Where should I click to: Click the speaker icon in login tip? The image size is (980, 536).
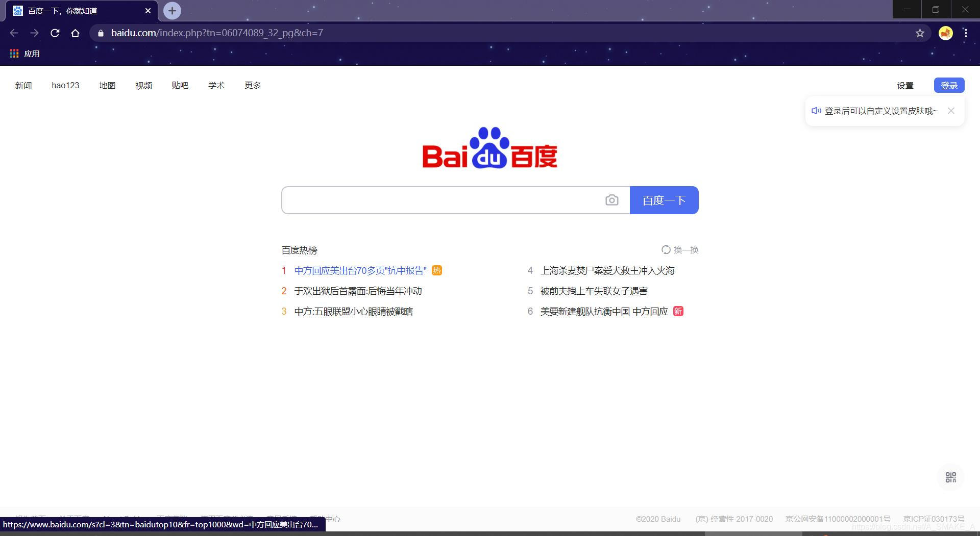click(816, 111)
